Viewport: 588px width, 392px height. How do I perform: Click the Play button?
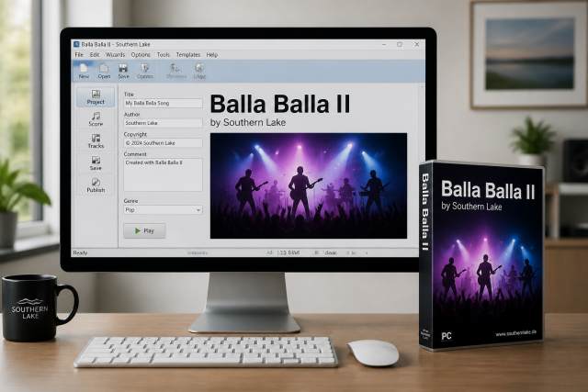click(144, 230)
